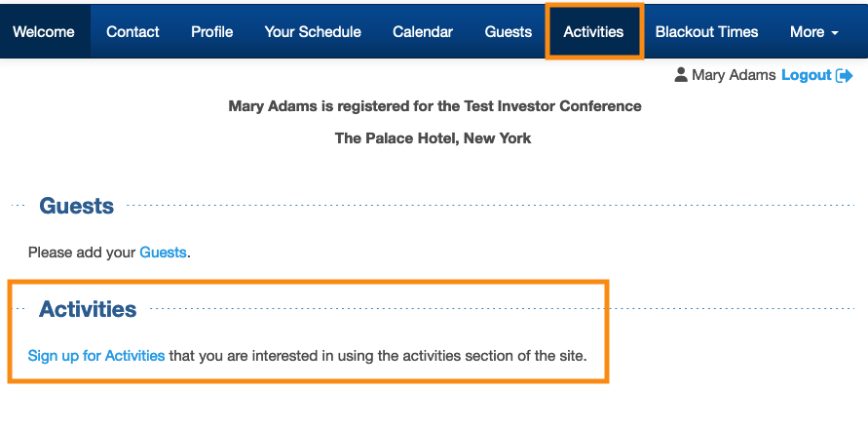868x429 pixels.
Task: Switch to the Activities navigation tab
Action: point(593,32)
